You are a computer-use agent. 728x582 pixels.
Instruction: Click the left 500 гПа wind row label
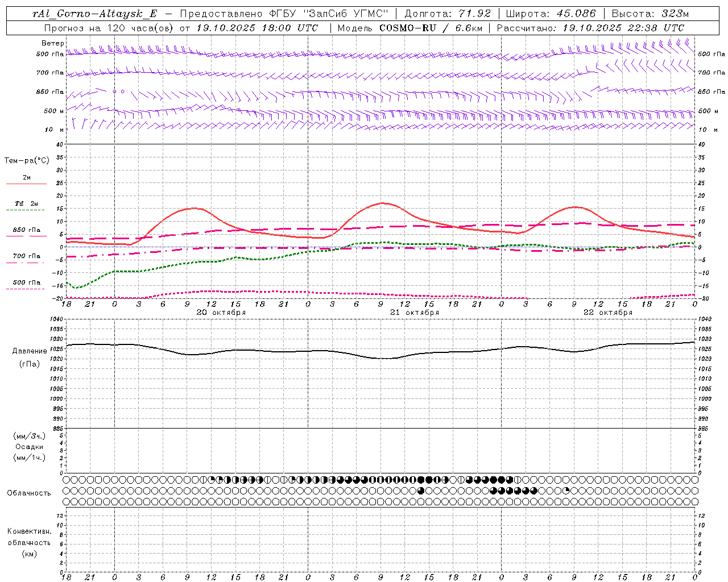[50, 54]
